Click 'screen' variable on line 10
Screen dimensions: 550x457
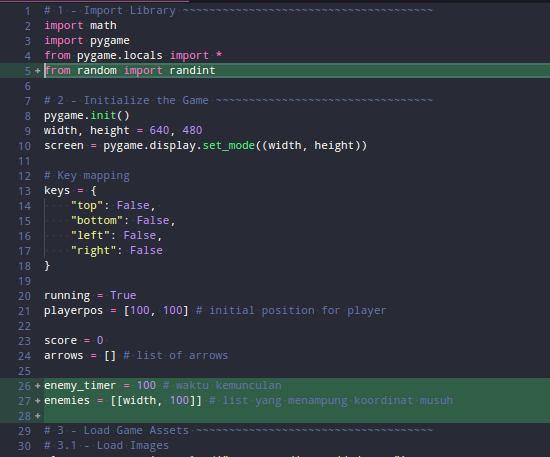click(x=64, y=146)
